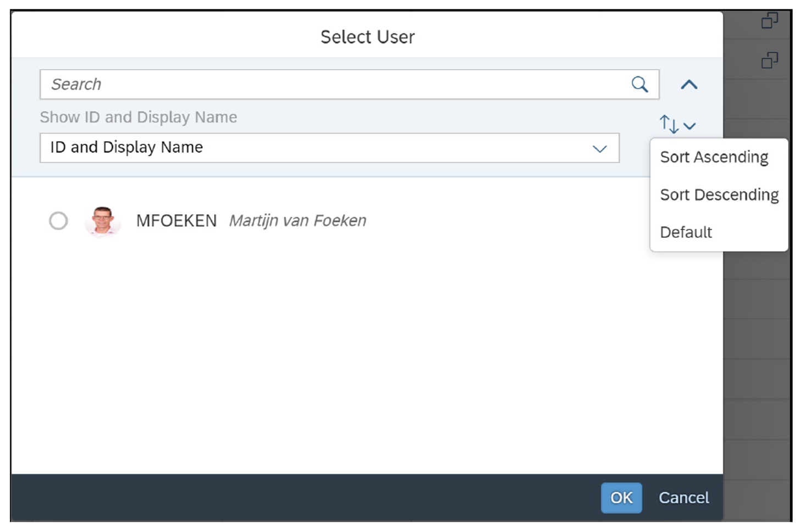Click the magnifier to run the search

pos(639,84)
